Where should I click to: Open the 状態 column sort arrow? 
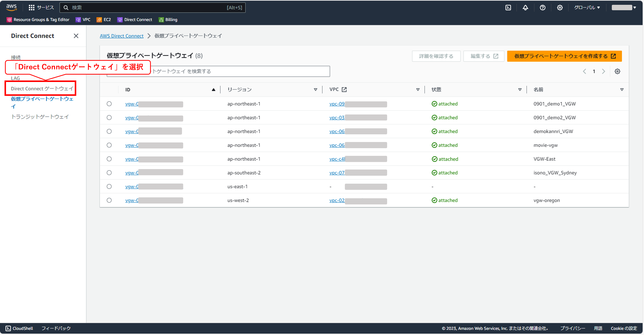pyautogui.click(x=520, y=90)
